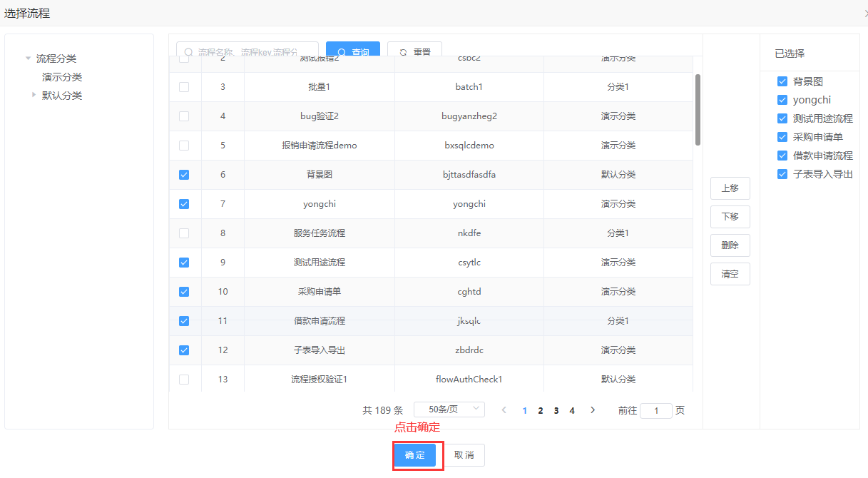This screenshot has height=478, width=868.
Task: Check the row 3 批量1 checkbox
Action: click(184, 87)
